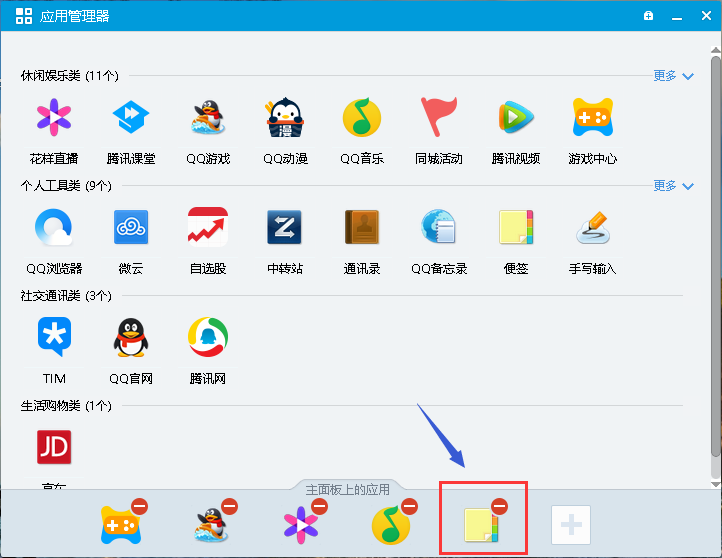Open the 通讯录 contacts app
The image size is (722, 558).
point(362,228)
